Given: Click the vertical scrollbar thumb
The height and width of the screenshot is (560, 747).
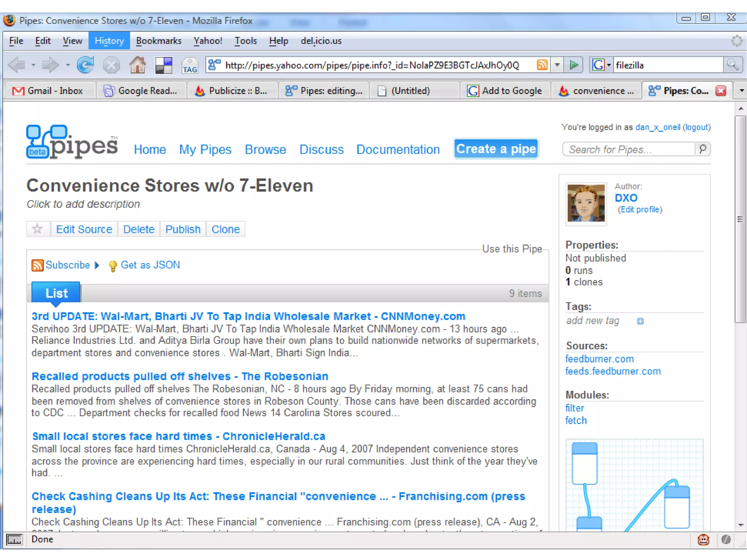Looking at the screenshot, I should click(740, 219).
